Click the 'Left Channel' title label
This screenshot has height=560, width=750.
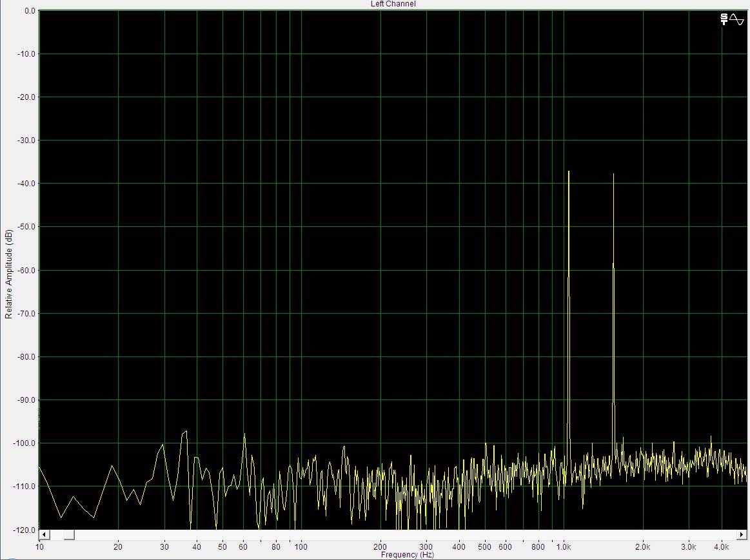tap(393, 4)
